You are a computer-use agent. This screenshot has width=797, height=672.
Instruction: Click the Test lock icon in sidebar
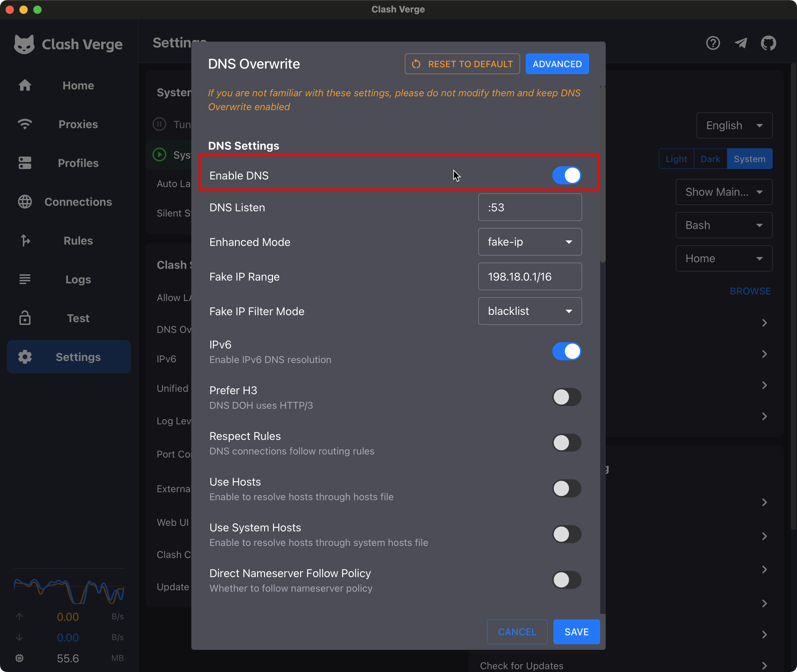25,318
